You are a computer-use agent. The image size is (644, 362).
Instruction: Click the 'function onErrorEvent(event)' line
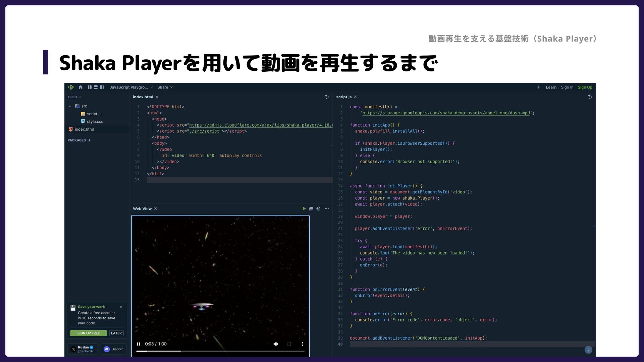pyautogui.click(x=387, y=290)
